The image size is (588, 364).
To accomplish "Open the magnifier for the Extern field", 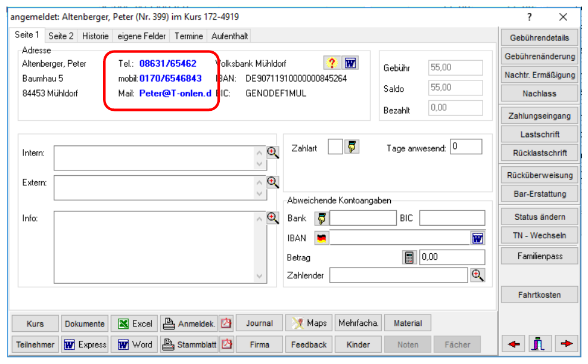I will click(x=273, y=182).
